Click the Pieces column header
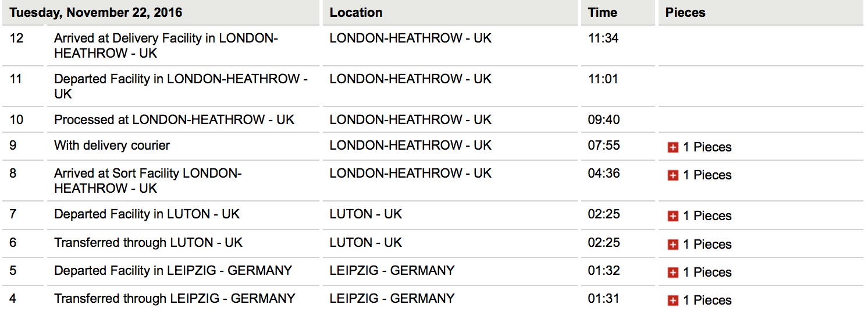The height and width of the screenshot is (311, 868). coord(685,13)
